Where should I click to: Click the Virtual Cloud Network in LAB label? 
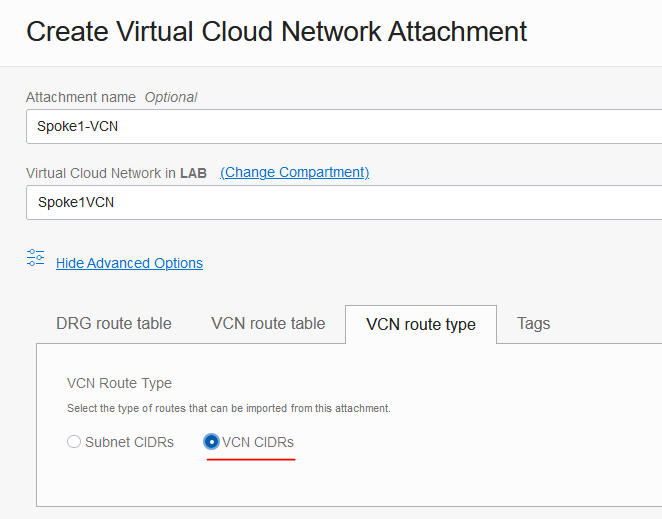click(100, 173)
